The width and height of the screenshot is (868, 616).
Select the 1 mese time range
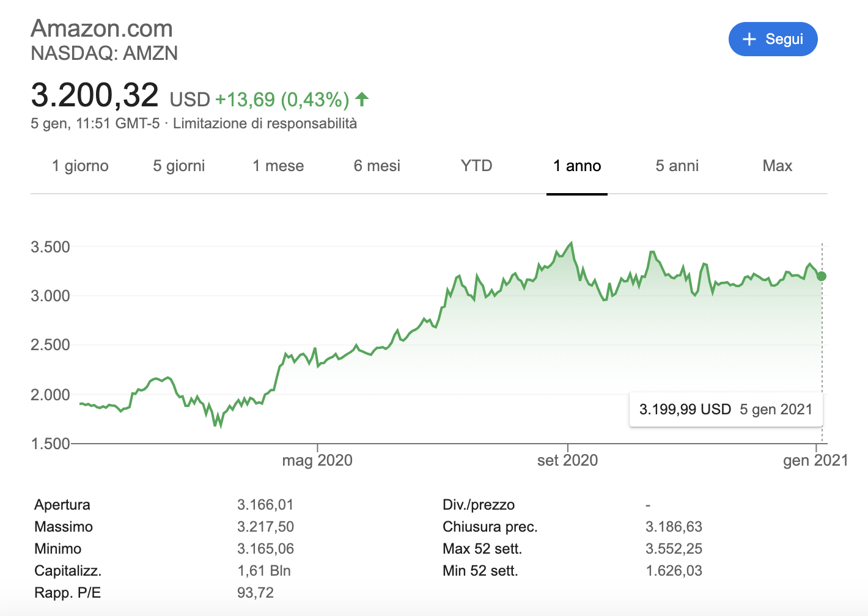coord(278,166)
